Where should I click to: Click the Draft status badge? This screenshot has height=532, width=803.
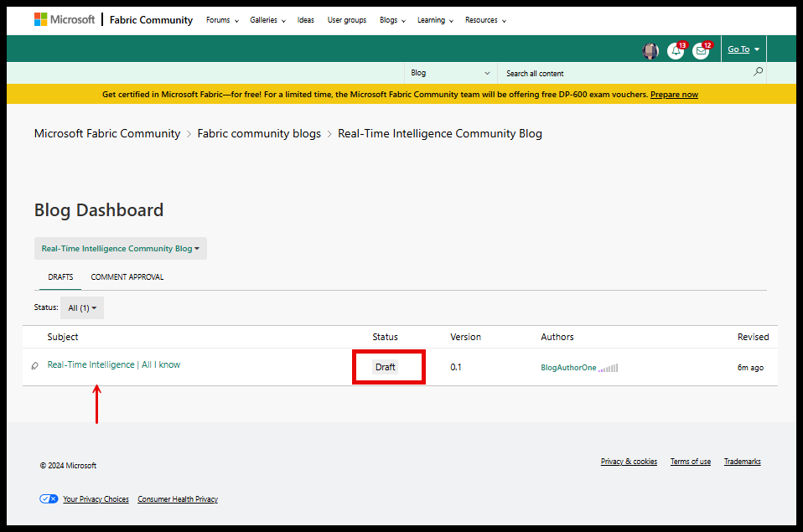(x=385, y=367)
